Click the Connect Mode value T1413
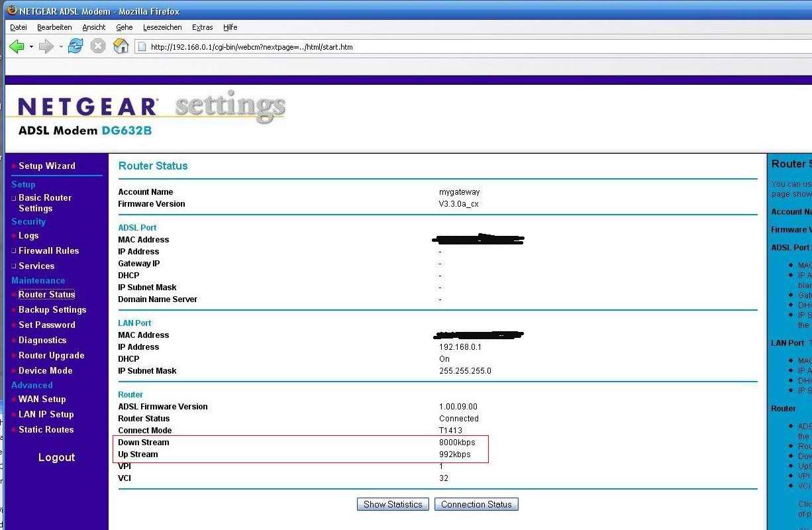Screen dimensions: 812x530 coord(450,431)
